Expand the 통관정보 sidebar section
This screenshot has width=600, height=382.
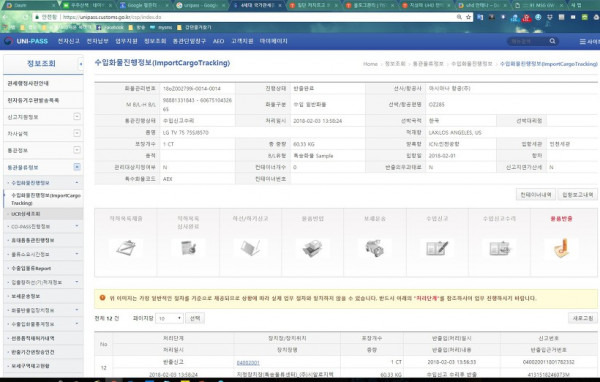coord(77,150)
